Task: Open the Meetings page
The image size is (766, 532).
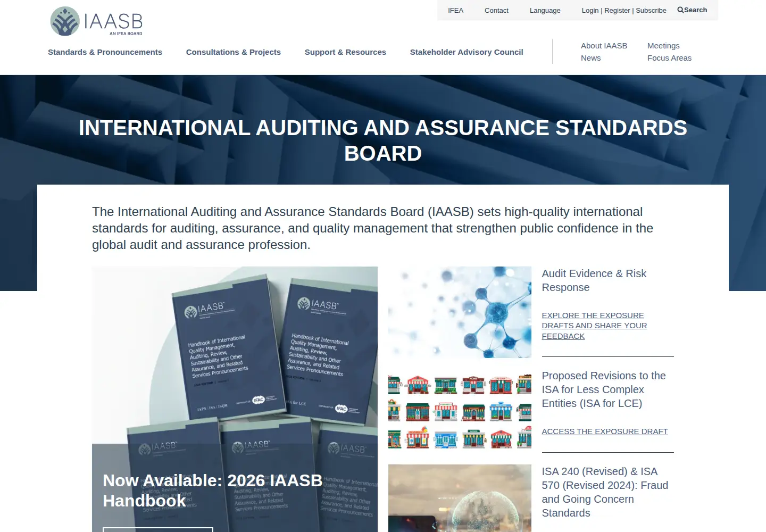Action: (x=663, y=46)
